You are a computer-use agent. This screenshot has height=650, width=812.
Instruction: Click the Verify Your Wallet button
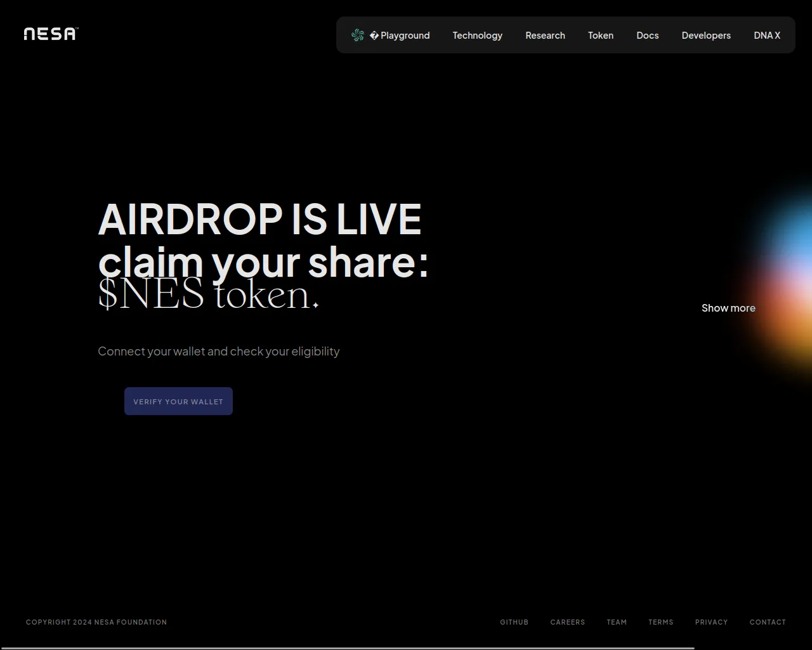178,401
